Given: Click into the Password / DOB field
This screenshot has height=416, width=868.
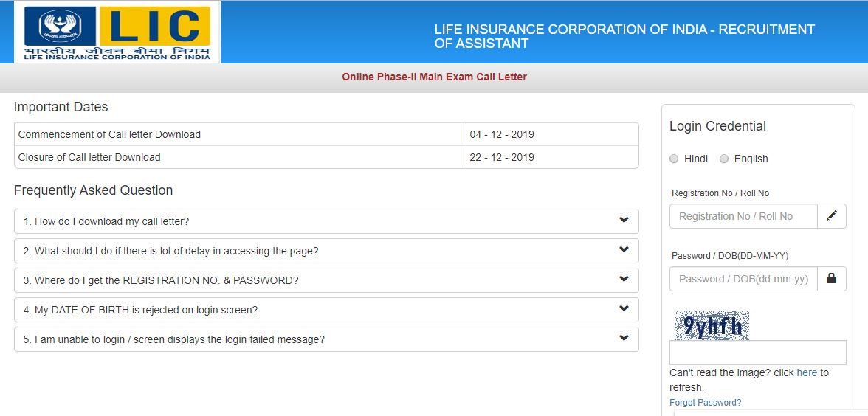Looking at the screenshot, I should [743, 279].
